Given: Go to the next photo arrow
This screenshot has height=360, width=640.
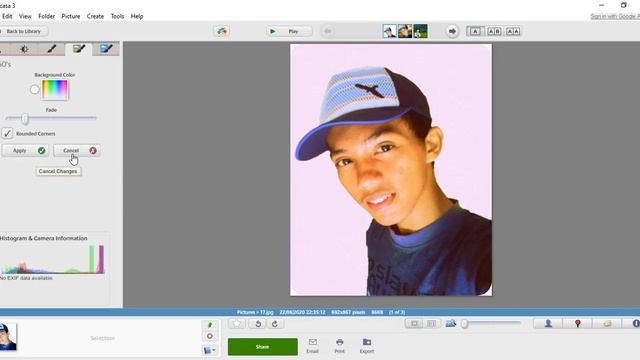Looking at the screenshot, I should coord(452,31).
